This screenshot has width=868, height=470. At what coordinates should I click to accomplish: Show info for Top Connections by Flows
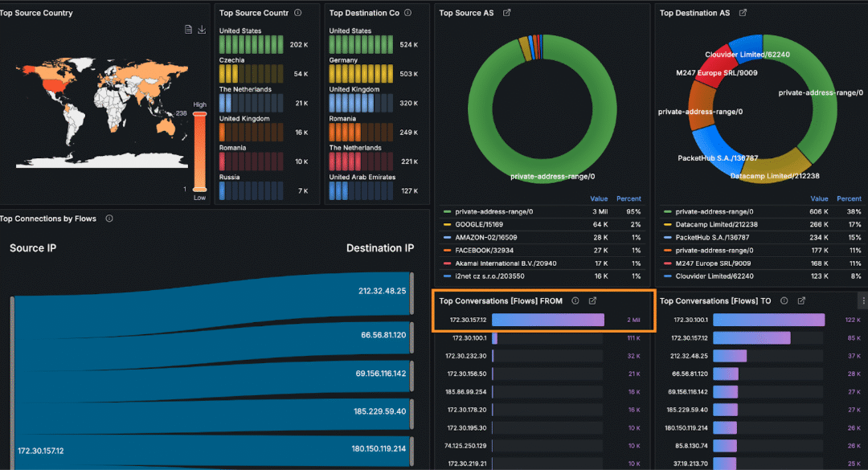pyautogui.click(x=109, y=219)
